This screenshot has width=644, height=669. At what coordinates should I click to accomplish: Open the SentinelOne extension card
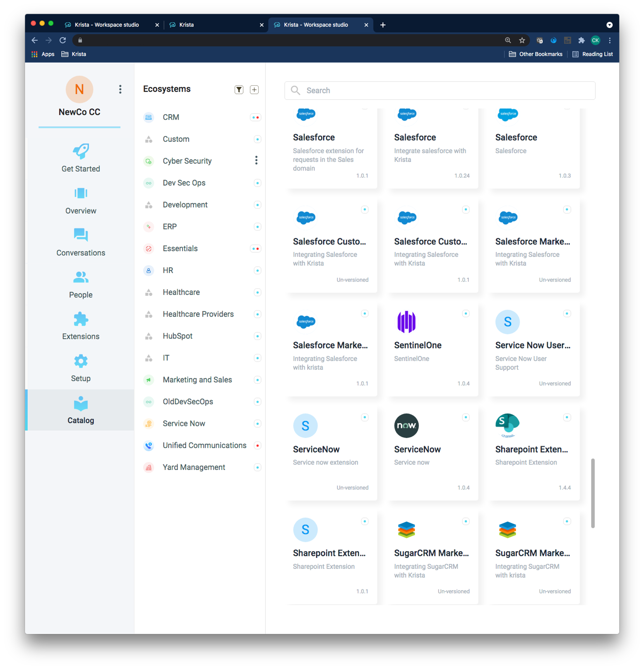tap(433, 350)
